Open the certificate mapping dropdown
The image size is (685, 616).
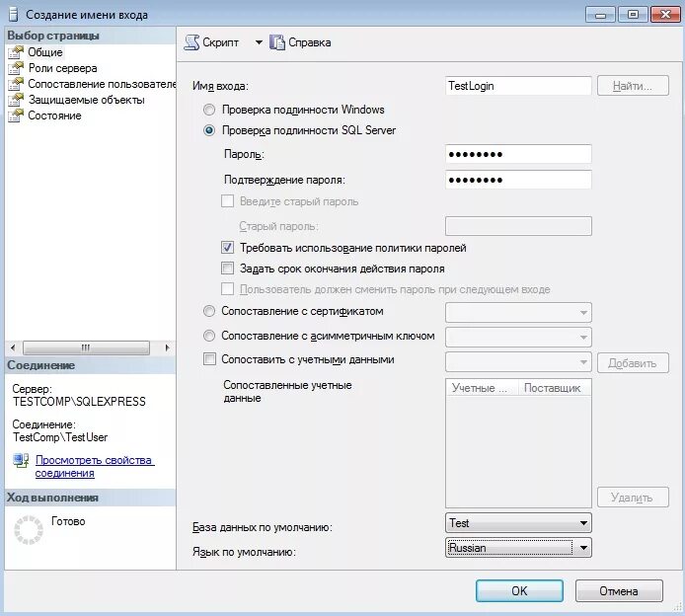(518, 312)
